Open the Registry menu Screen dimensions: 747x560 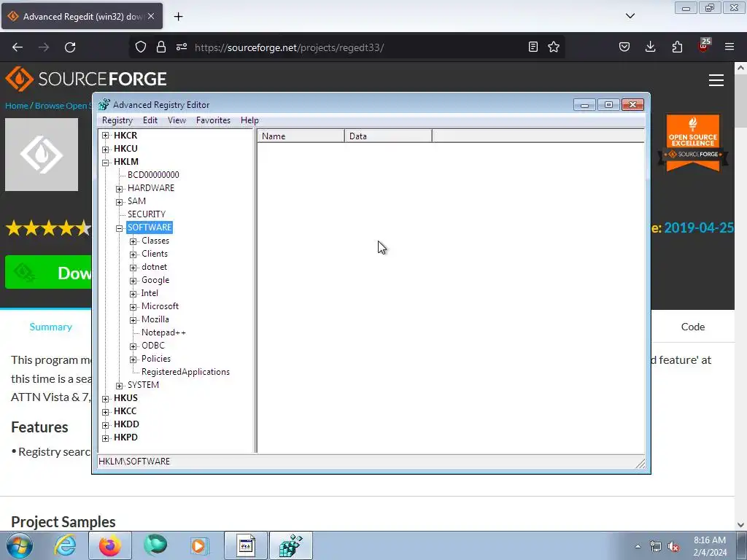click(117, 120)
